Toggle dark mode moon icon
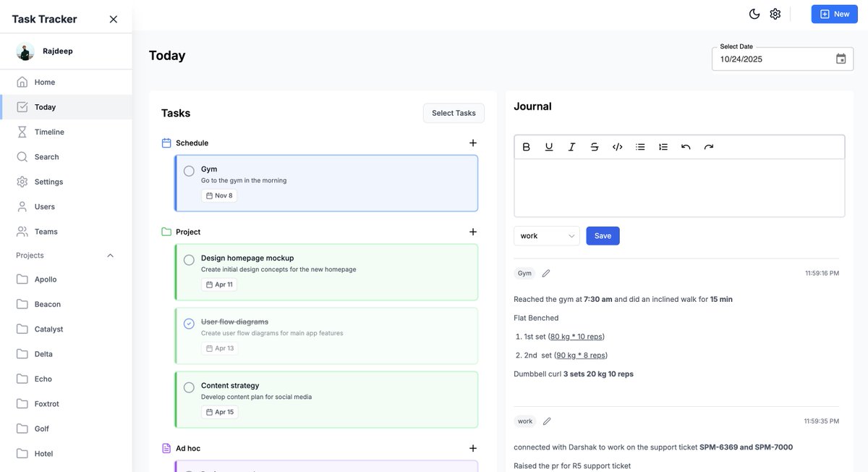This screenshot has width=868, height=472. [754, 14]
